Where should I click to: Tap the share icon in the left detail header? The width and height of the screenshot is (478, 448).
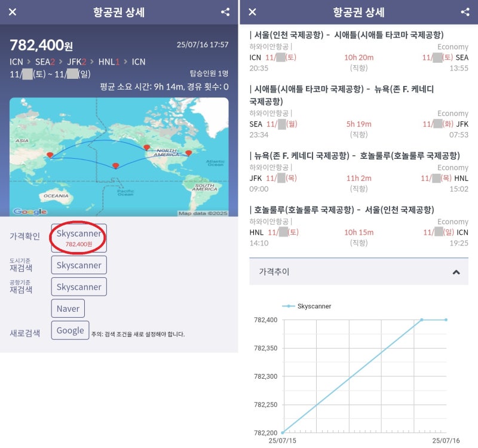click(x=224, y=12)
